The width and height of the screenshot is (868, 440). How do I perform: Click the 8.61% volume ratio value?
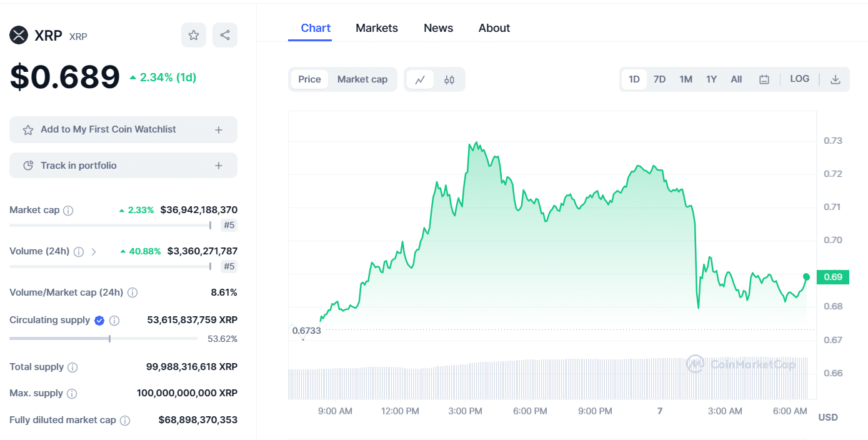(x=224, y=292)
